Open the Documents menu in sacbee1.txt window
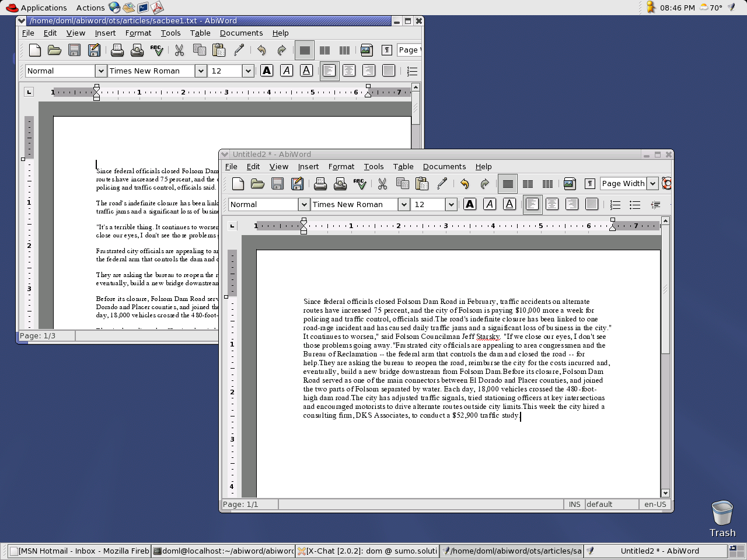The width and height of the screenshot is (747, 560). [x=241, y=33]
